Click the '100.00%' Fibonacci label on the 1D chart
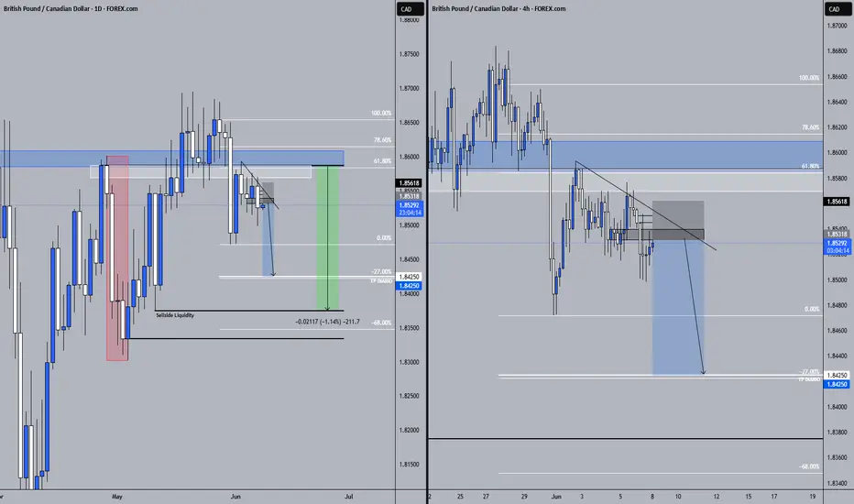This screenshot has width=854, height=504. 381,114
